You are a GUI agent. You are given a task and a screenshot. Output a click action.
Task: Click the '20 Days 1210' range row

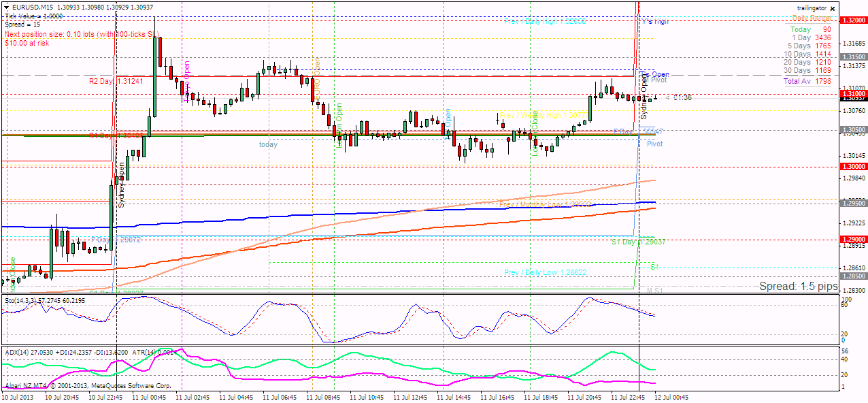pyautogui.click(x=807, y=62)
